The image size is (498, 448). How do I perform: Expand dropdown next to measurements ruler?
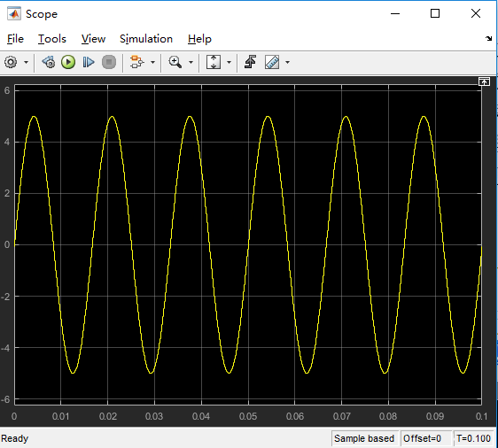(x=287, y=63)
